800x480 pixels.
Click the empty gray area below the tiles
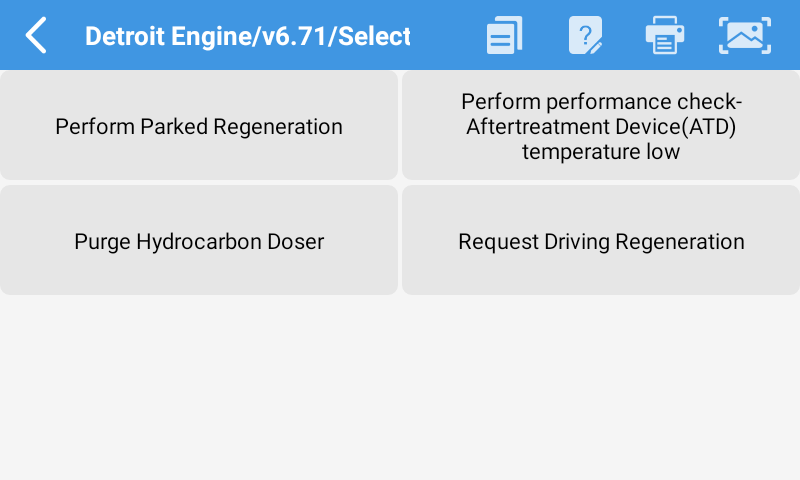pos(400,390)
